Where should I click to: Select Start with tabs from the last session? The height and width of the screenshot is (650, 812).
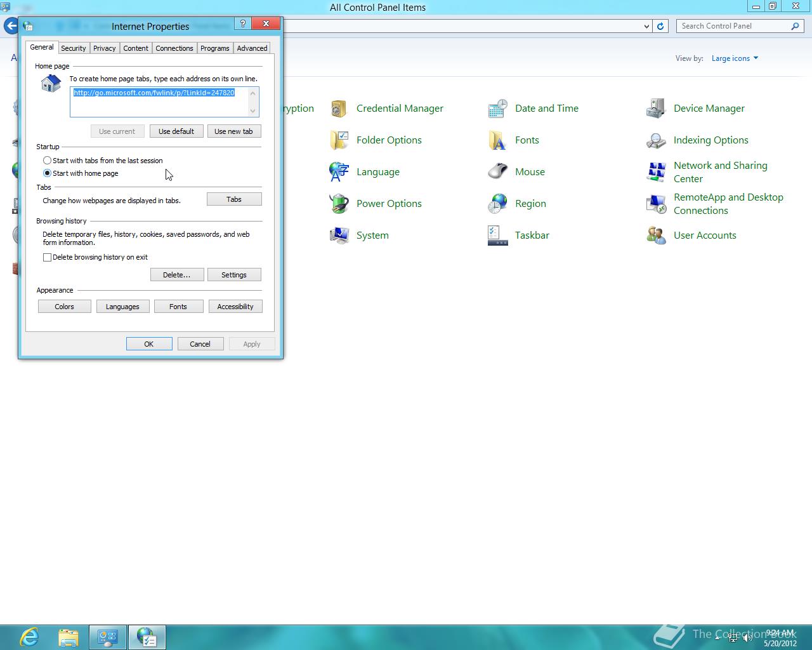coord(47,160)
